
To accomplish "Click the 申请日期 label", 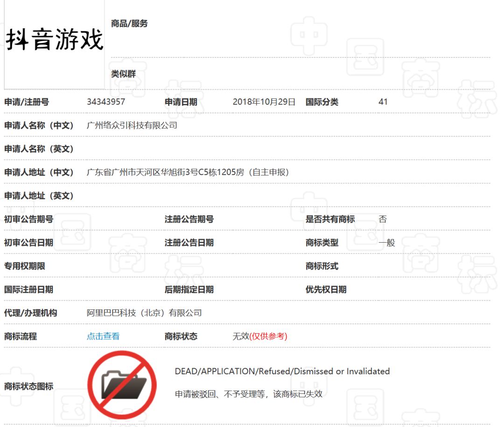I will 181,102.
